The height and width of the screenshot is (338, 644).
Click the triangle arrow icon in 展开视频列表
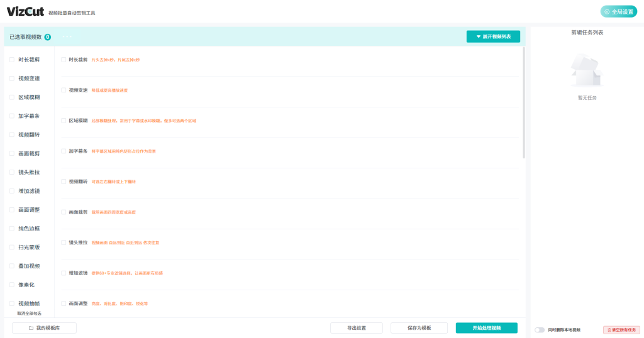(x=478, y=37)
